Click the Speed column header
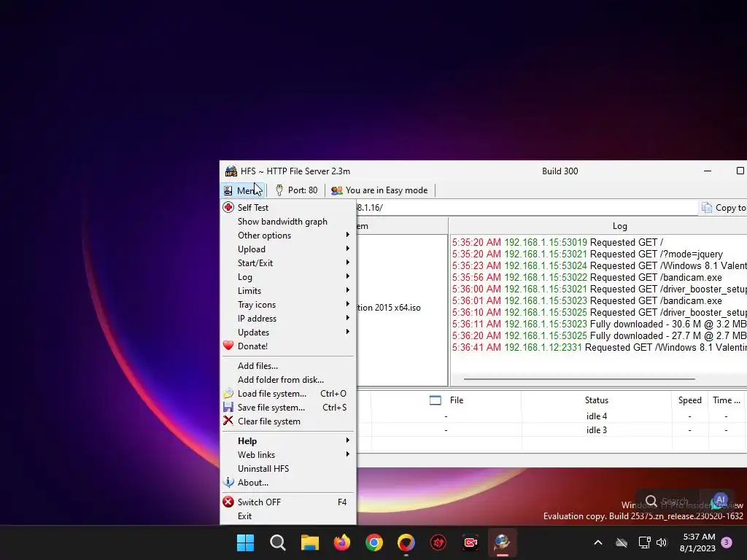This screenshot has height=560, width=747. [x=690, y=400]
